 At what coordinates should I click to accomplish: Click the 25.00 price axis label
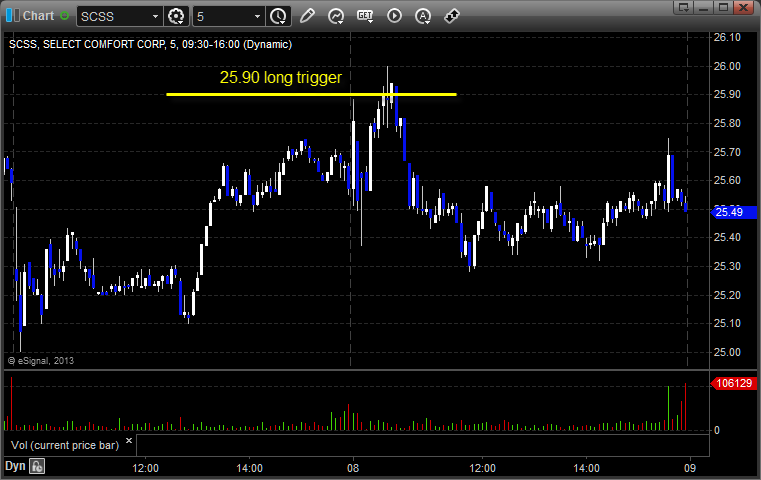727,352
